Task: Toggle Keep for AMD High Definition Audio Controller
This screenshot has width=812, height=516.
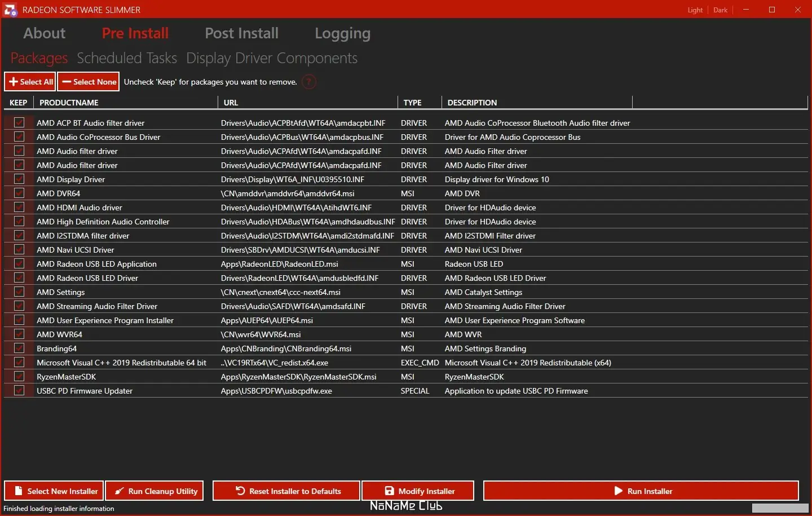Action: [19, 221]
